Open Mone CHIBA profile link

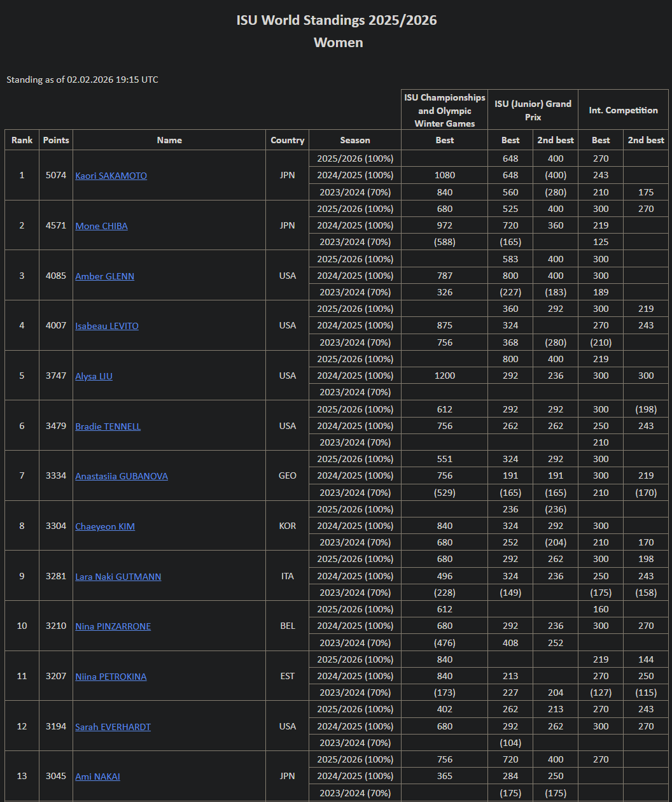101,226
